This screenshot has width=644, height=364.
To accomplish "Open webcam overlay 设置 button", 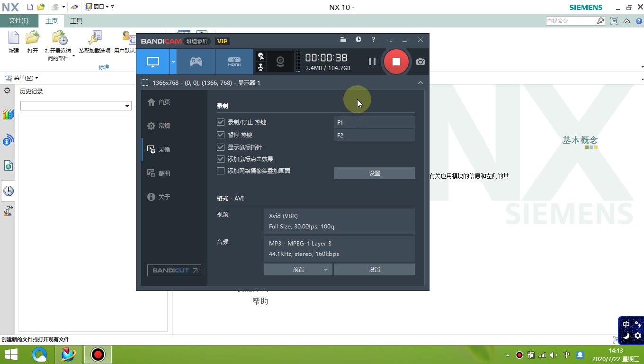I will (374, 173).
